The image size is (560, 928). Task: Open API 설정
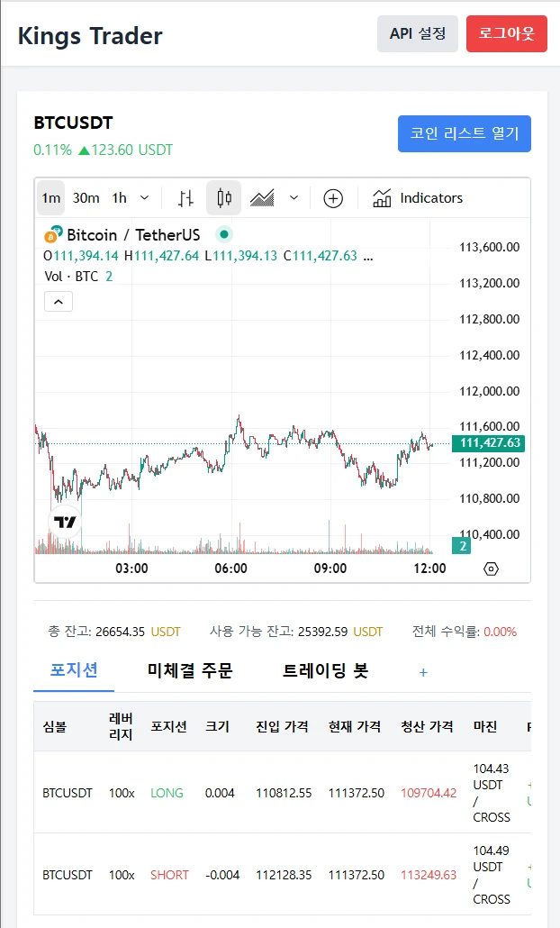[x=417, y=33]
